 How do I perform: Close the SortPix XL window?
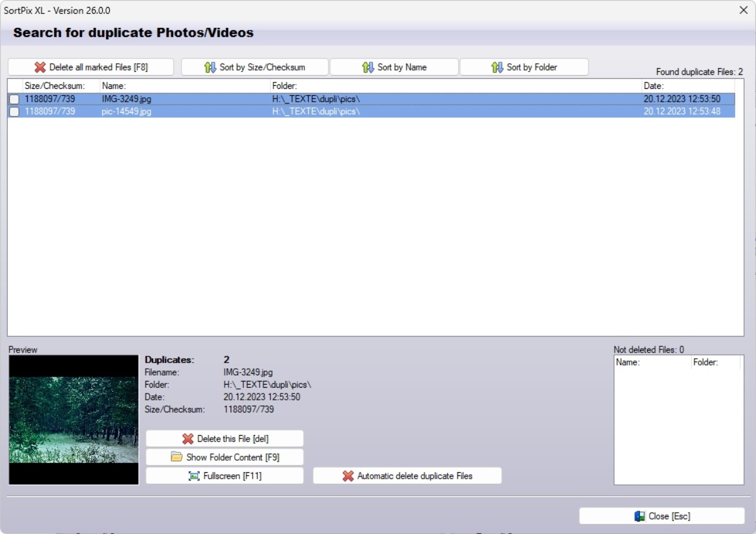(743, 10)
